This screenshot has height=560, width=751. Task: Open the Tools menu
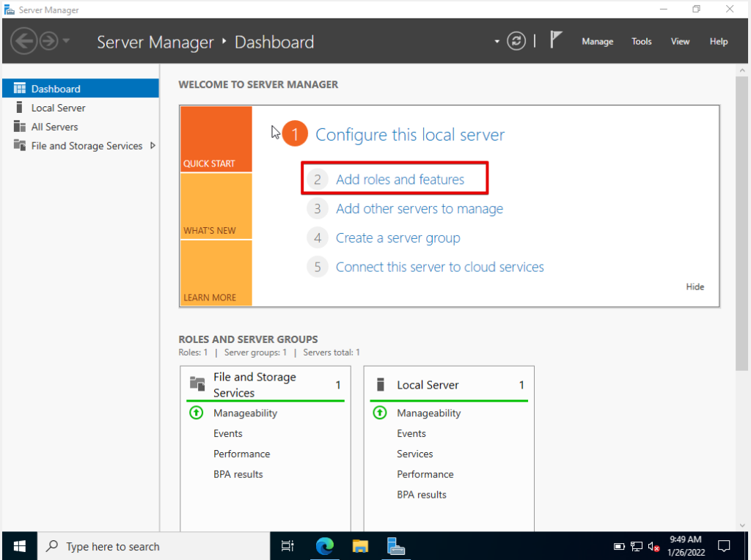(641, 42)
